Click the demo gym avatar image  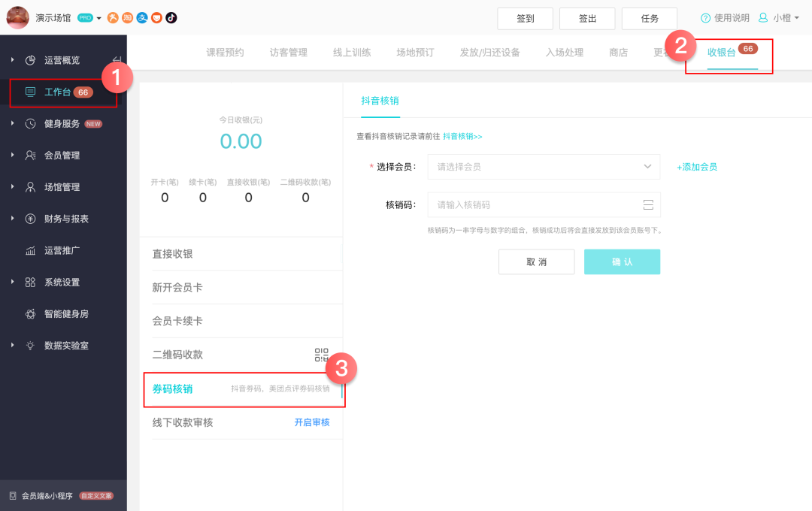click(x=17, y=17)
